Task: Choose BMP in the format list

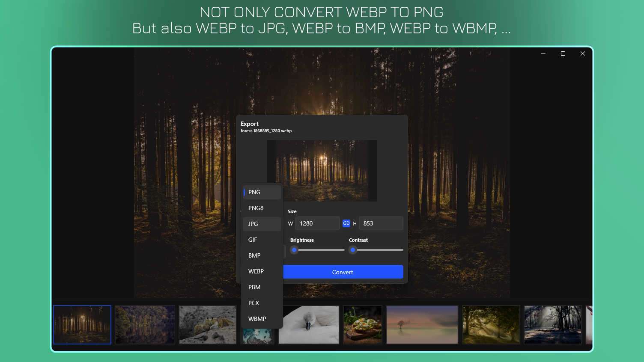Action: coord(262,255)
